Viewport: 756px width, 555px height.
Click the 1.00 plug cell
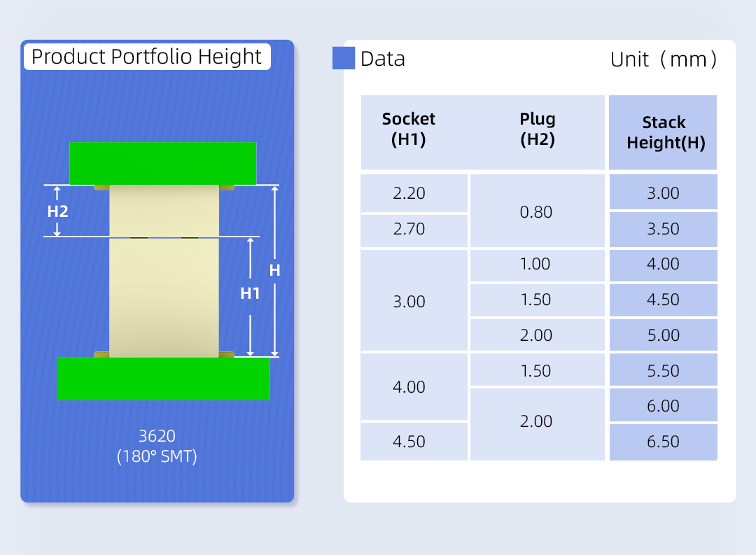[536, 265]
